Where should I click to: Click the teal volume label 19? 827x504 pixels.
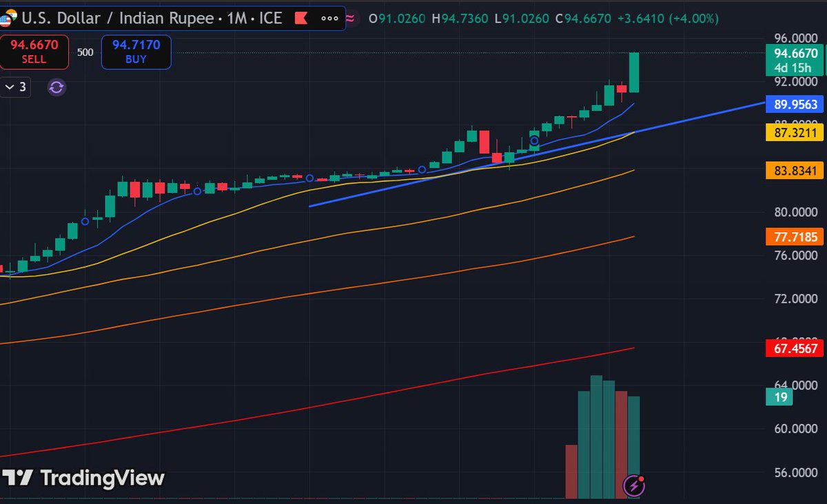780,397
